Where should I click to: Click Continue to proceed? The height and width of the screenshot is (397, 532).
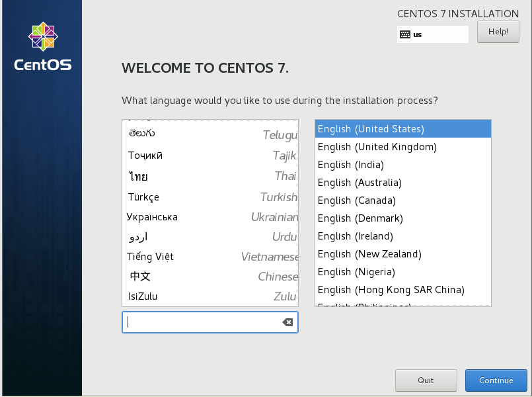click(x=496, y=380)
